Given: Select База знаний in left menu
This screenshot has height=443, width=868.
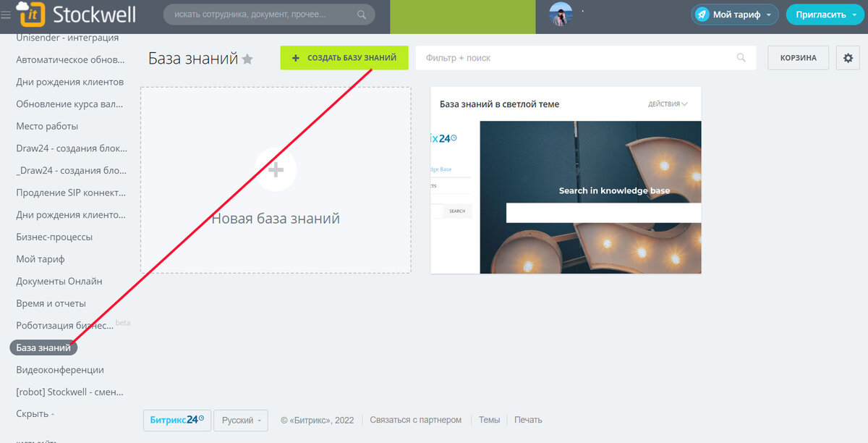Looking at the screenshot, I should (x=43, y=347).
